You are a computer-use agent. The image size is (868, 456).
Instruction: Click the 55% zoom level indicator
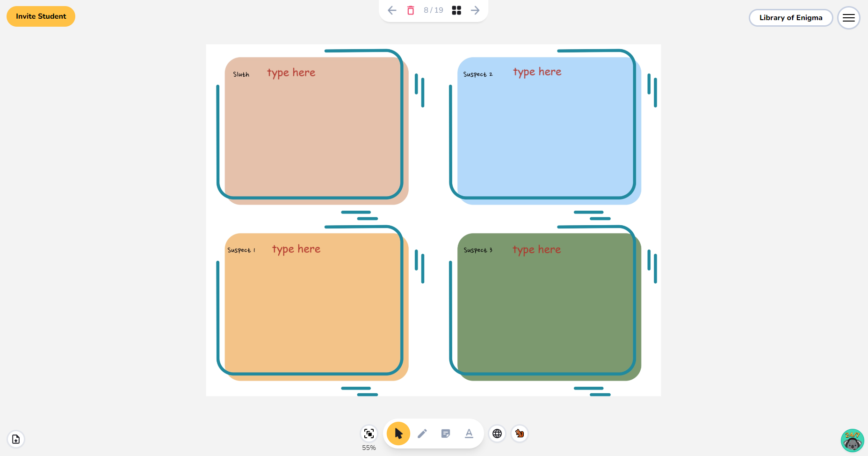pos(369,448)
